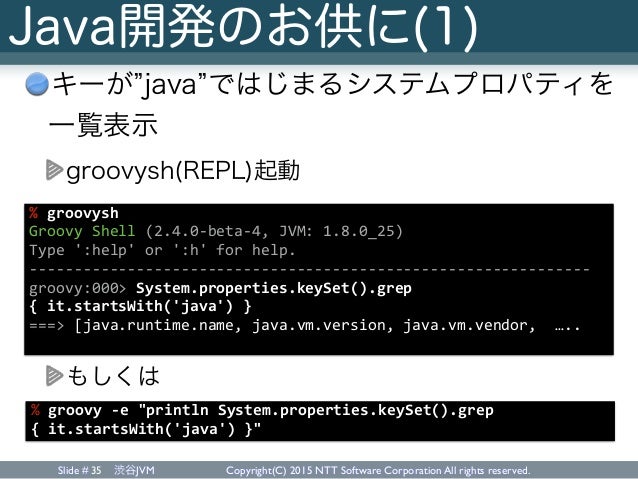Click the prompt "groovy:000>"
Image resolution: width=638 pixels, height=479 pixels.
(77, 288)
